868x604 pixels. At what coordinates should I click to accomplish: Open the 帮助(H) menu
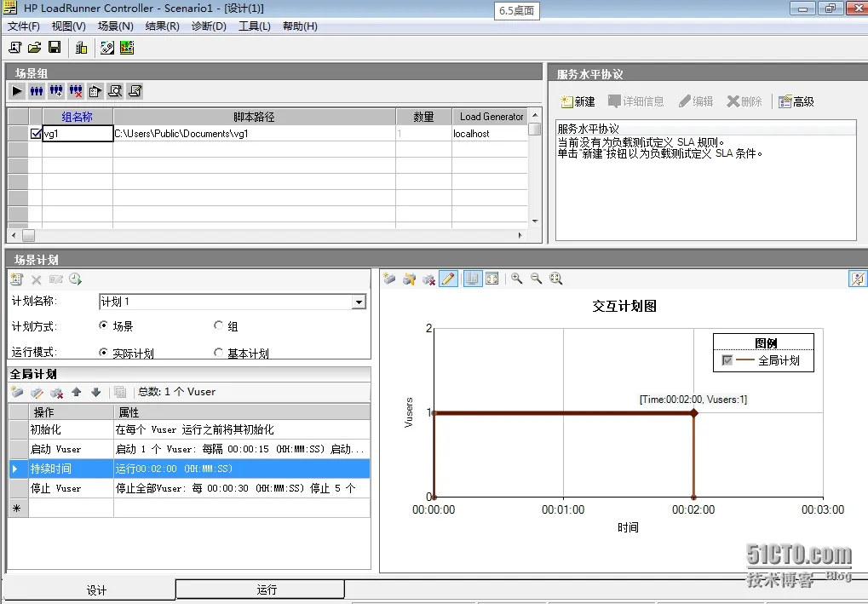[300, 26]
